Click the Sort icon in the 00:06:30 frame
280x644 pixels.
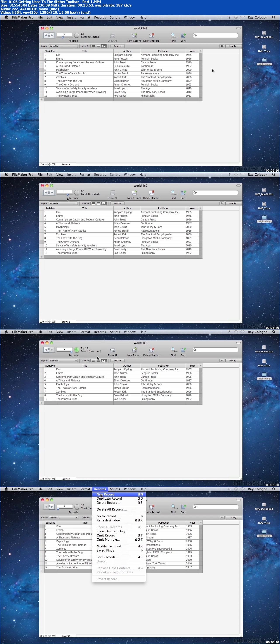point(183,350)
